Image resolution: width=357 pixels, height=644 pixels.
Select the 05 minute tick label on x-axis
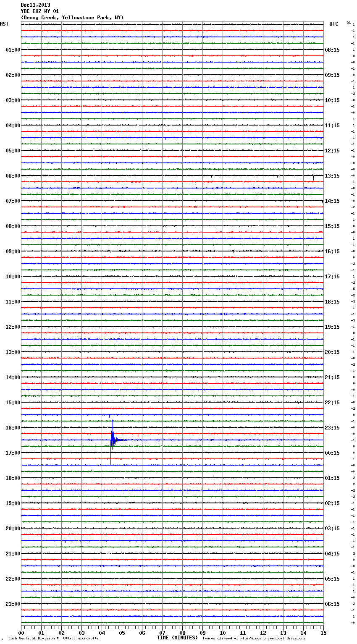122,633
